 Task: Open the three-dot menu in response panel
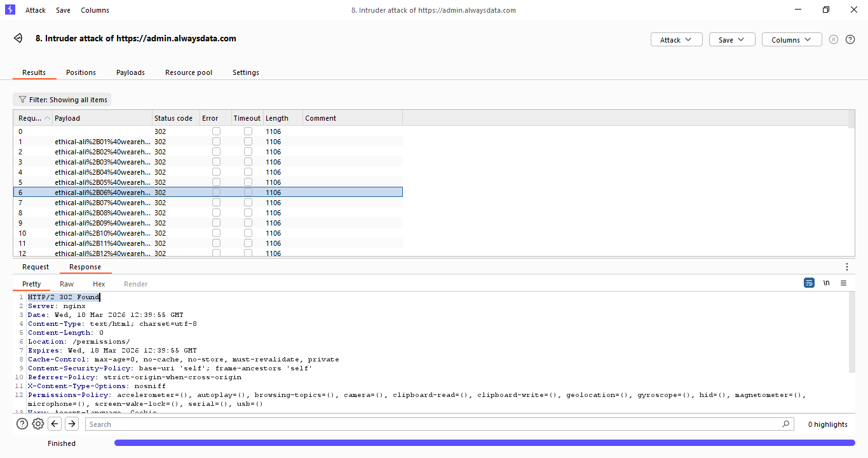pyautogui.click(x=846, y=267)
